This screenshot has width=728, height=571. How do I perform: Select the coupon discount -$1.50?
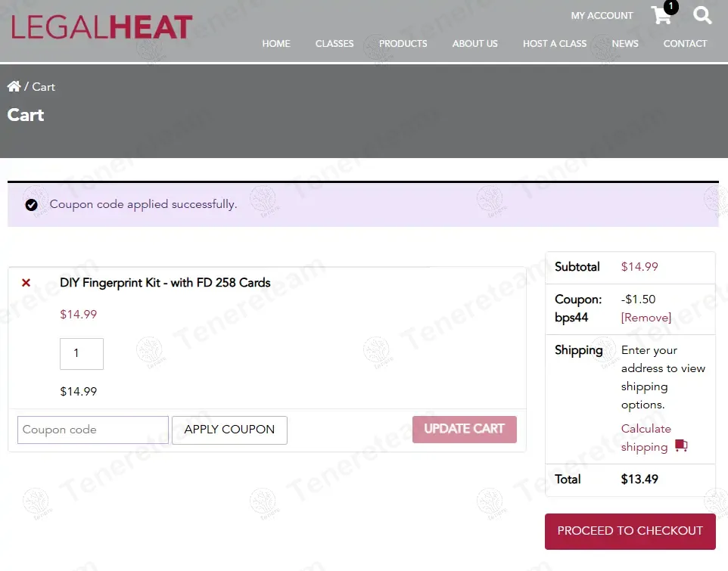[638, 299]
